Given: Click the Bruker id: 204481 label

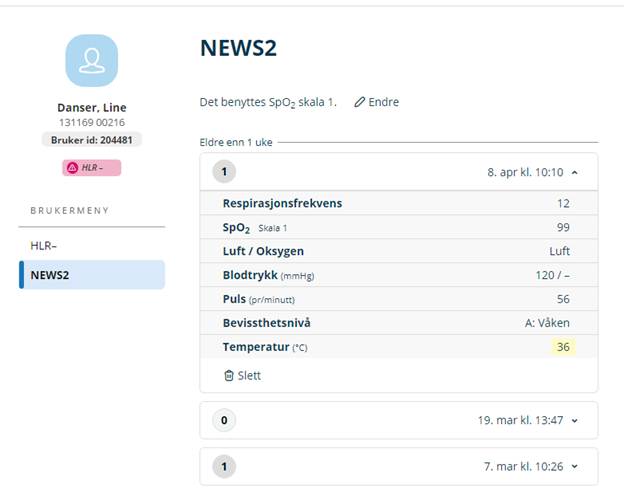Looking at the screenshot, I should (x=91, y=139).
